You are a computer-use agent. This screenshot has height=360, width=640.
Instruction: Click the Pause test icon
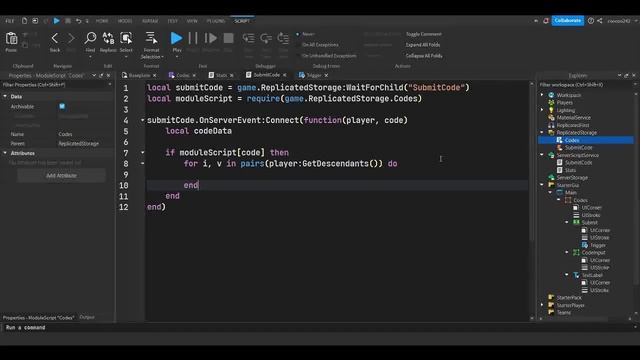193,38
